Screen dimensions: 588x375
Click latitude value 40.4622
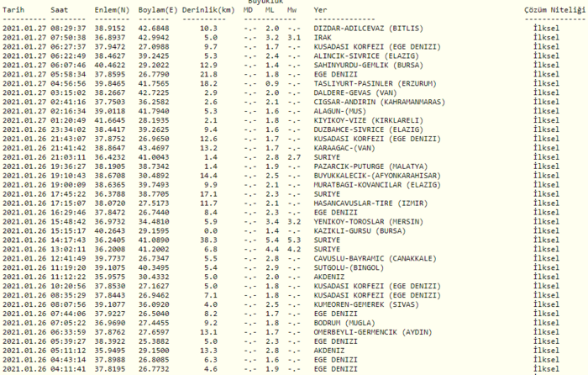tap(110, 66)
